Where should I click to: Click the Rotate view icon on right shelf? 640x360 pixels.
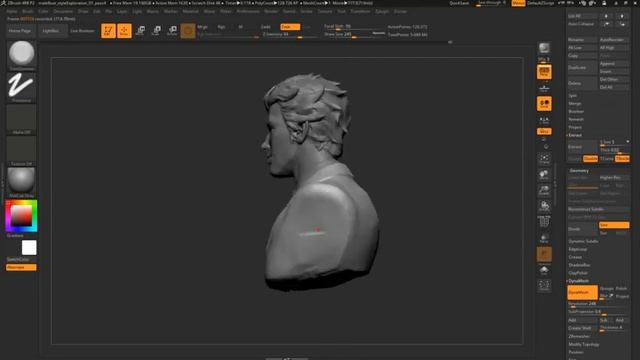544,206
